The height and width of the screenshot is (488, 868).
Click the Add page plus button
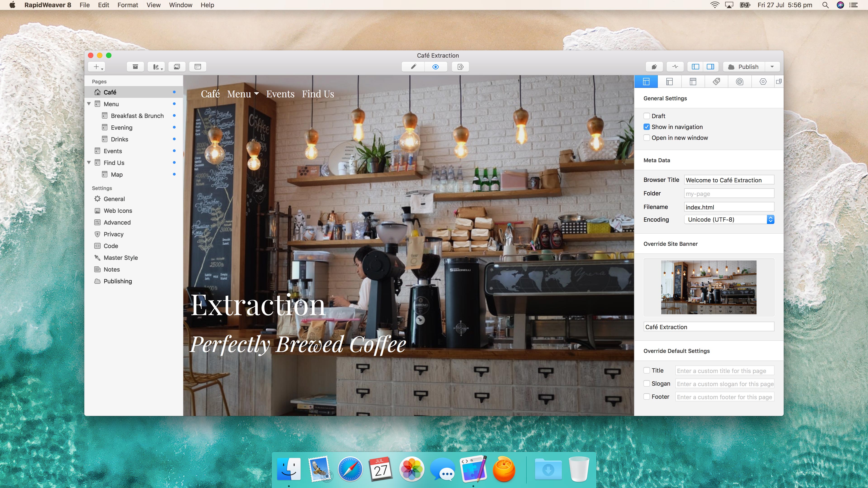pyautogui.click(x=97, y=67)
